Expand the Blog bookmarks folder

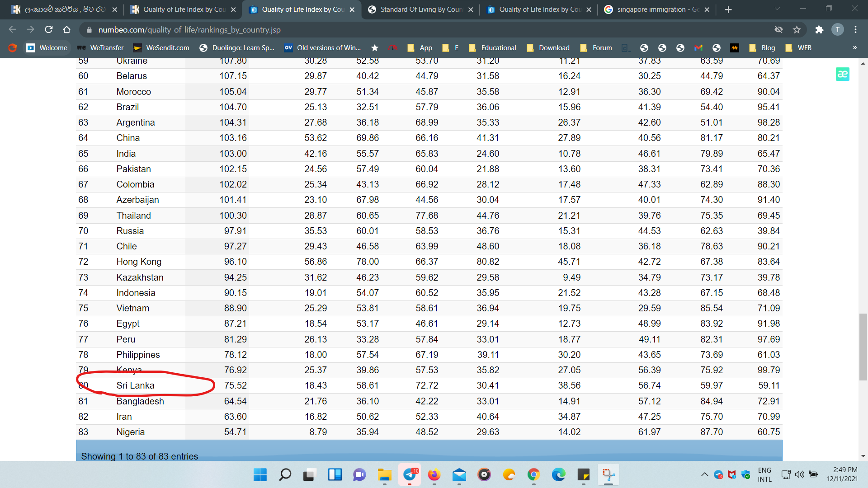coord(762,48)
